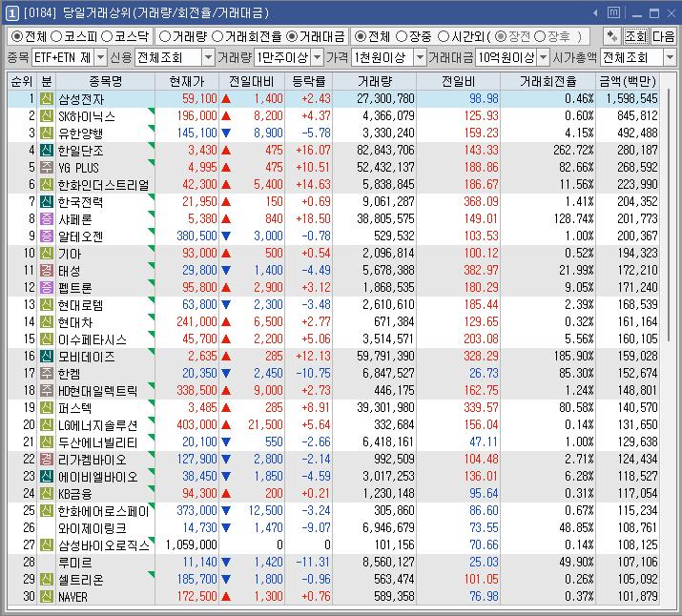Click dark 신 badge next to 에이비엘바이오
The image size is (682, 616).
pyautogui.click(x=47, y=476)
